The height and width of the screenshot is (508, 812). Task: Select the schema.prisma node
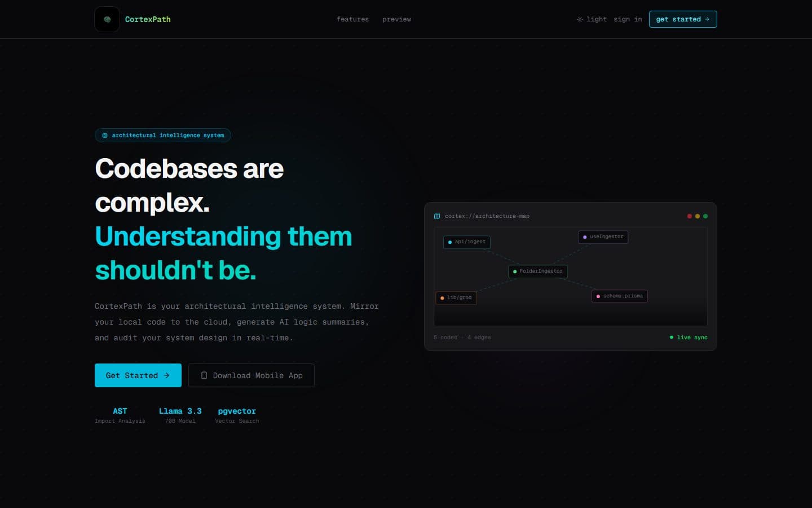pos(620,296)
